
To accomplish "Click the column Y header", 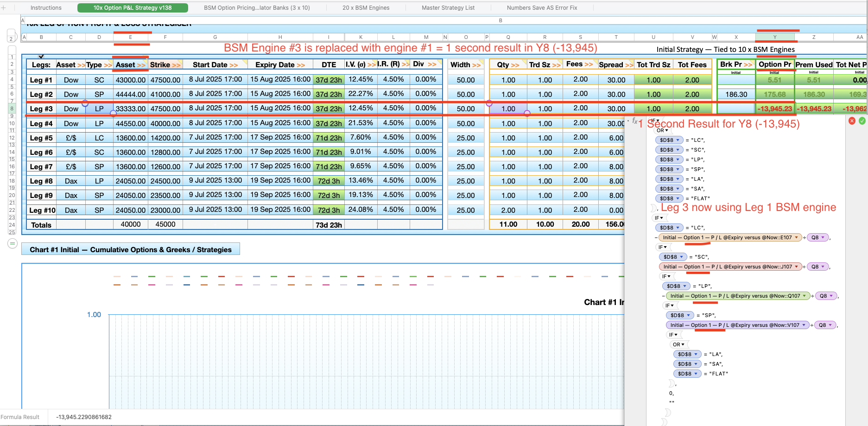I will pyautogui.click(x=774, y=37).
